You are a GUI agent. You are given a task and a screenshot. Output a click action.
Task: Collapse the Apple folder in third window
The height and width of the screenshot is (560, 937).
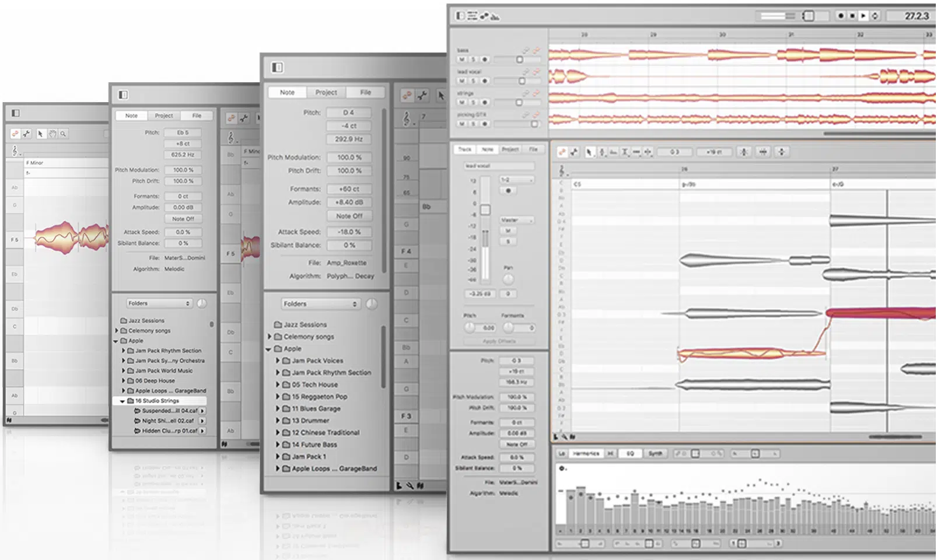point(269,349)
